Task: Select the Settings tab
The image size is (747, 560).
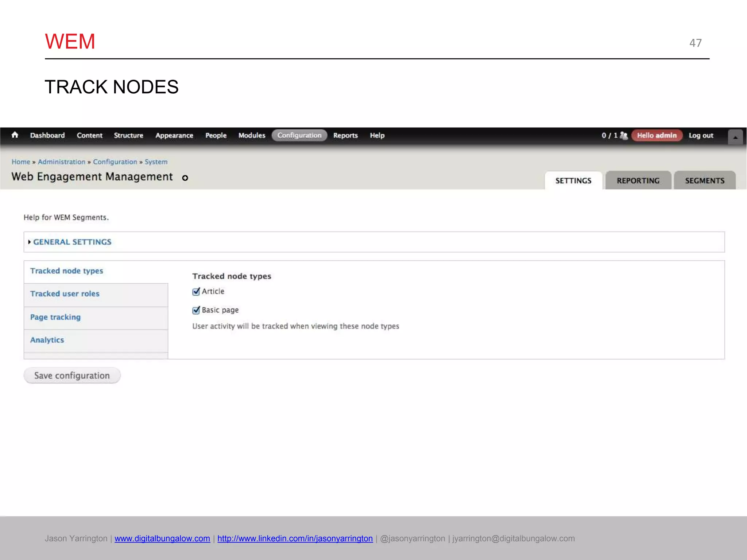Action: (573, 181)
